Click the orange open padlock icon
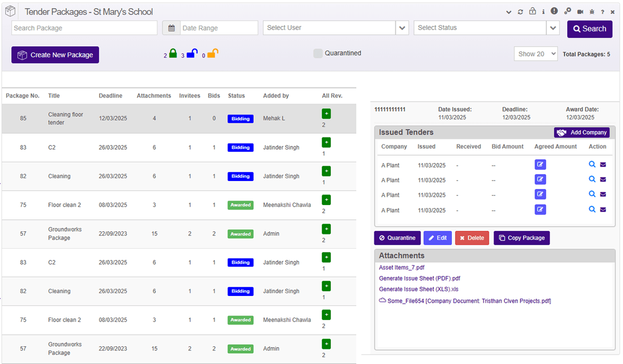This screenshot has height=364, width=623. coord(212,54)
